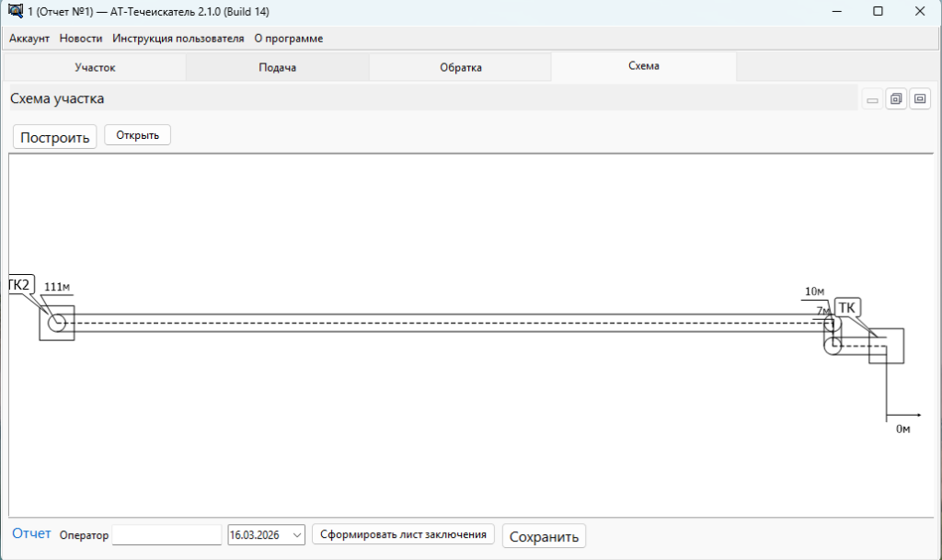The width and height of the screenshot is (942, 560).
Task: Click the ТК2 chamber square on the diagram
Action: pos(56,323)
